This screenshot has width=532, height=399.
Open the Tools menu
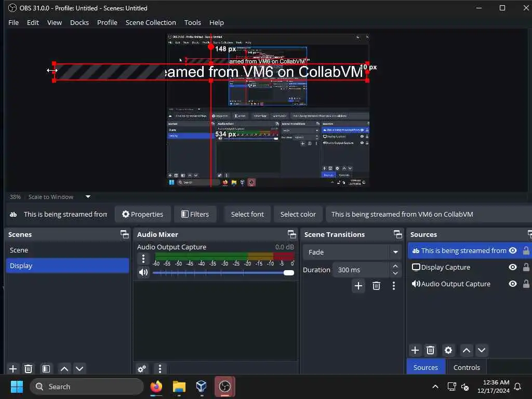coord(192,22)
